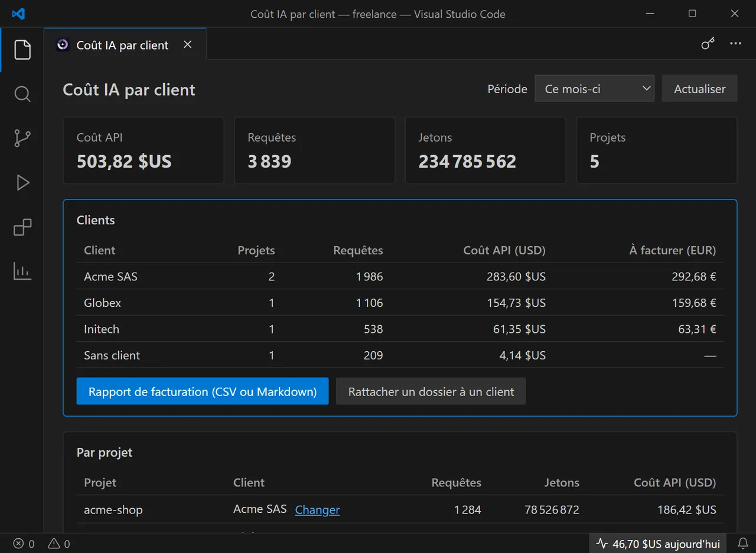Click the warnings count in status bar
This screenshot has width=756, height=553.
coord(59,544)
